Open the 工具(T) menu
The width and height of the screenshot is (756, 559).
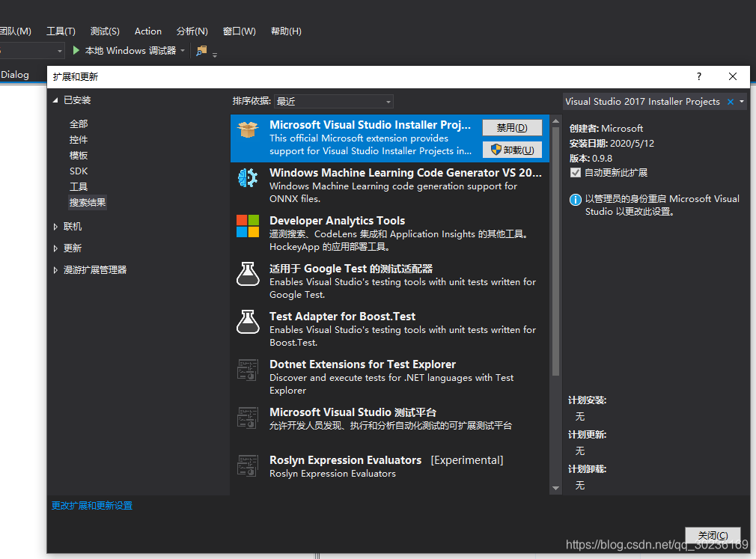[x=61, y=31]
